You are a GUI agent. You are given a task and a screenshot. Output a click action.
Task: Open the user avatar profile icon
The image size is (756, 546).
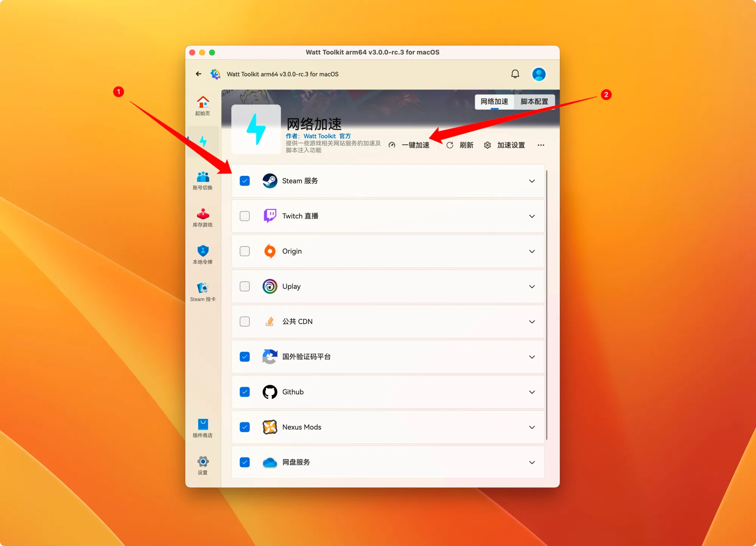pos(539,74)
